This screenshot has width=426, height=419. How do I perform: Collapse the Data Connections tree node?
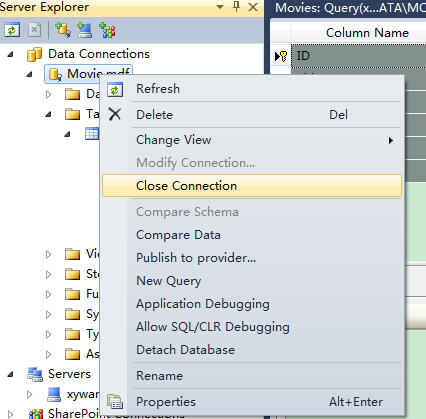[x=10, y=54]
